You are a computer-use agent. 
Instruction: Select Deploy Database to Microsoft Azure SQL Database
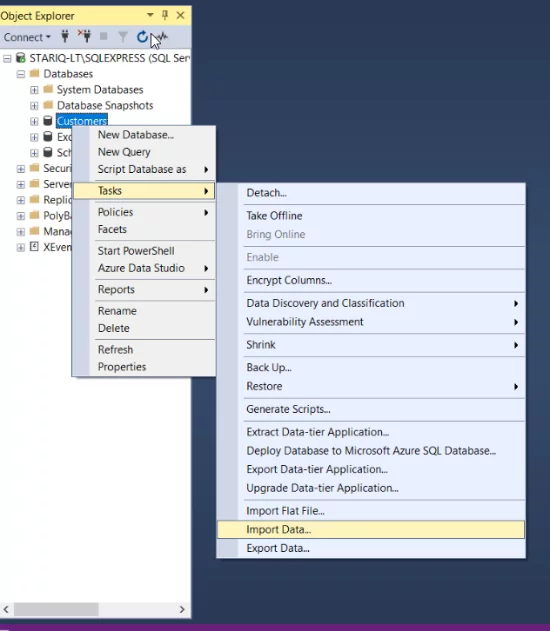coord(371,451)
